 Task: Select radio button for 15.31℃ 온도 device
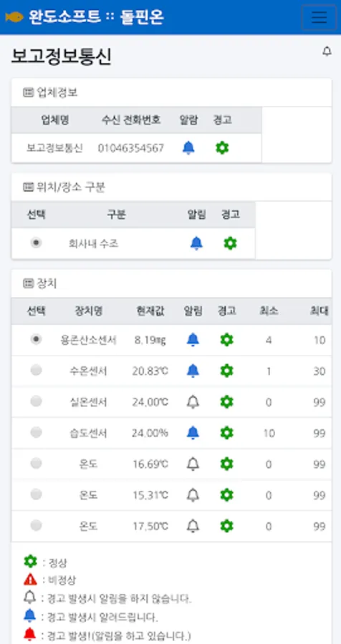(37, 494)
